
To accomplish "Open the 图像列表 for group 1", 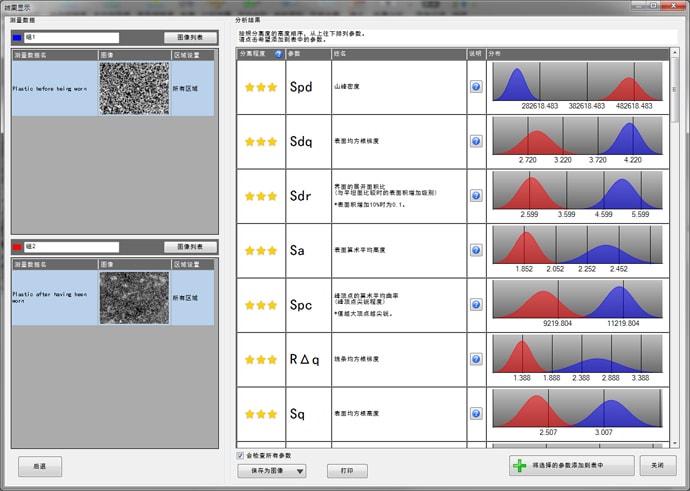I will [190, 38].
